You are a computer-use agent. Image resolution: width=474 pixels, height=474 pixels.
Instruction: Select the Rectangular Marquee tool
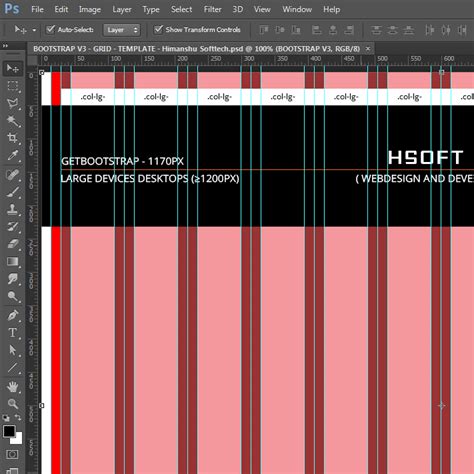pyautogui.click(x=13, y=86)
